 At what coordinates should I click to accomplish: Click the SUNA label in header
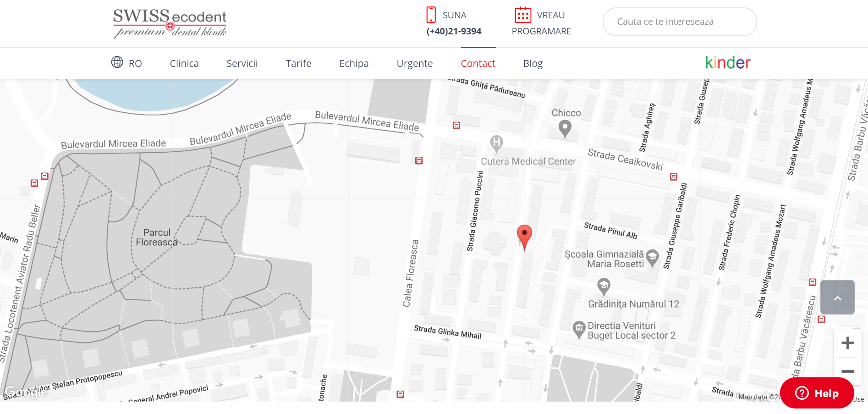point(455,15)
